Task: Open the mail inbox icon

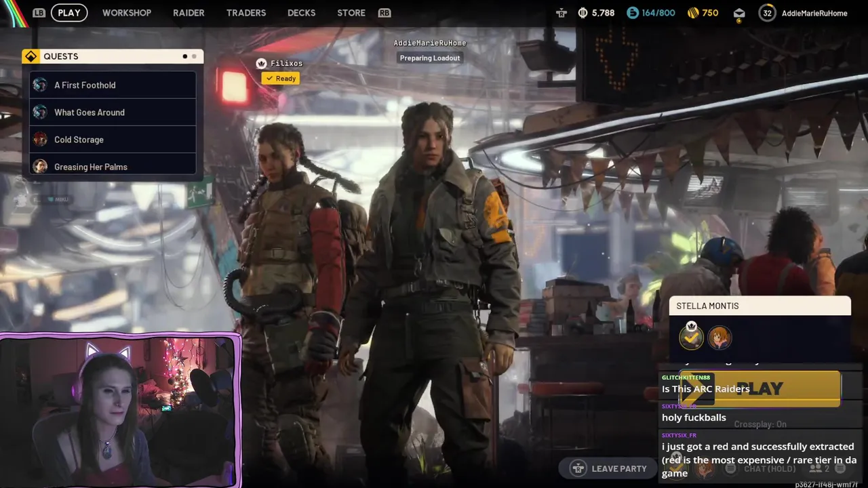Action: click(x=739, y=12)
